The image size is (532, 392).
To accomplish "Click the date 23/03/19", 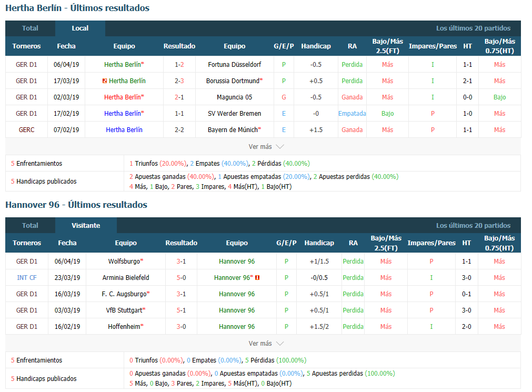I will [67, 278].
